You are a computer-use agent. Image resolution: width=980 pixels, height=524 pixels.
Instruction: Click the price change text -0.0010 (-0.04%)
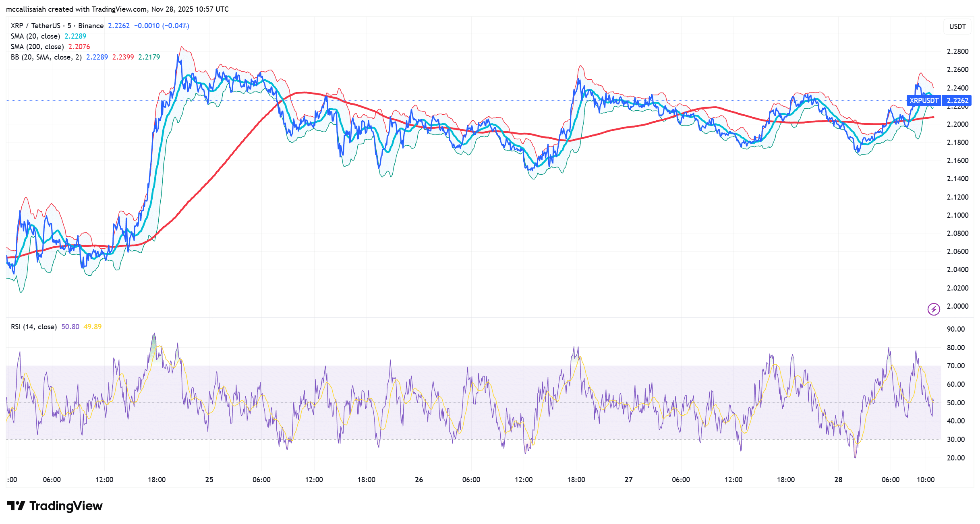coord(163,25)
